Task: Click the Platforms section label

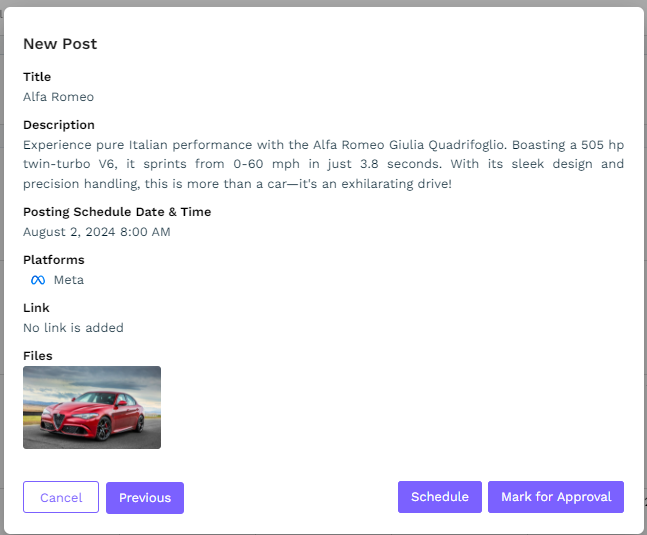Action: [x=54, y=260]
